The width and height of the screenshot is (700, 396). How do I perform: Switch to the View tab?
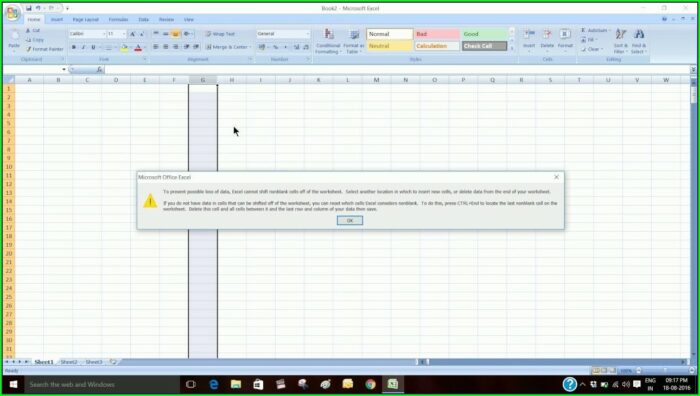coord(189,20)
